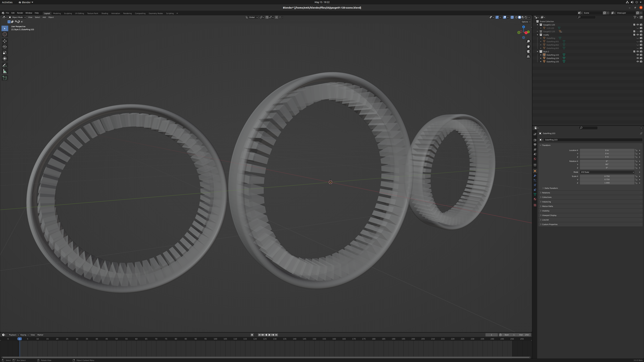This screenshot has height=362, width=644.
Task: Toggle camera view with camera icon
Action: (528, 51)
